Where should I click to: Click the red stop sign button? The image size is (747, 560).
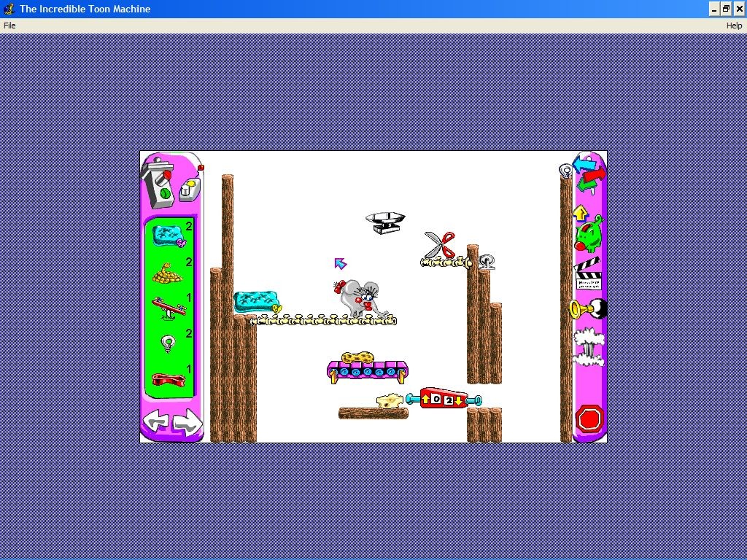point(589,419)
